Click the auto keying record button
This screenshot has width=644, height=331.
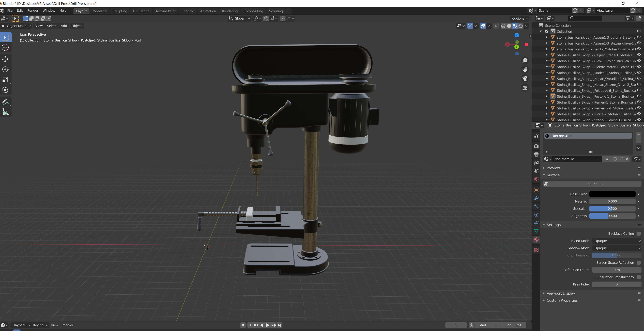pyautogui.click(x=242, y=325)
